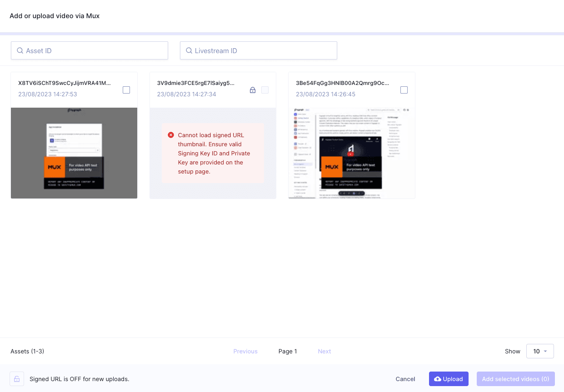
Task: Click the Previous pagination control
Action: pos(245,351)
